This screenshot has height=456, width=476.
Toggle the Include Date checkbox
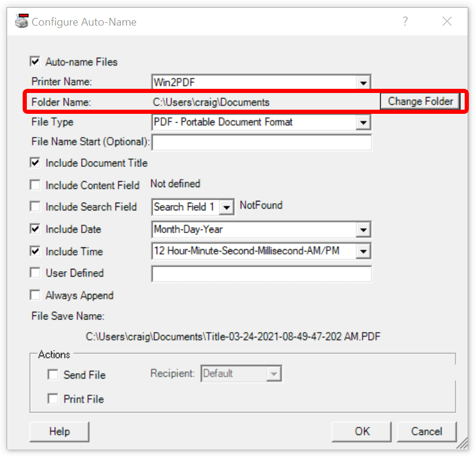[x=35, y=229]
